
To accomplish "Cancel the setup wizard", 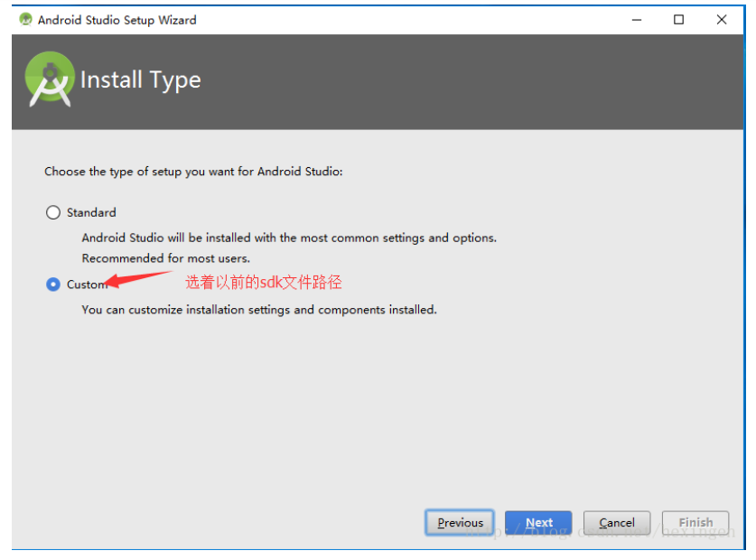I will [617, 522].
